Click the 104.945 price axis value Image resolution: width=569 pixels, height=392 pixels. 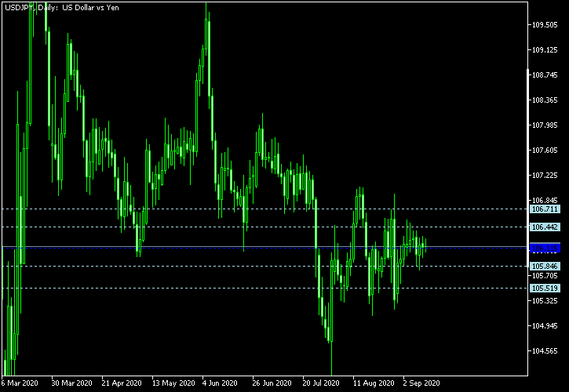[545, 325]
